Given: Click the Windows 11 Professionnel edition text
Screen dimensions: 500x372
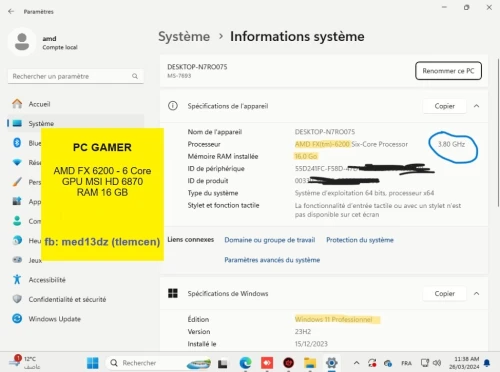Looking at the screenshot, I should coord(334,319).
